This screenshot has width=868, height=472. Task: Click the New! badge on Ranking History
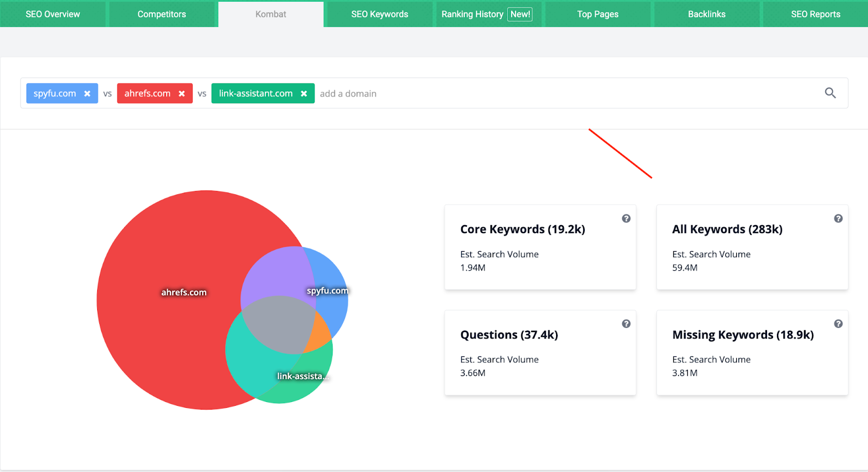click(520, 14)
